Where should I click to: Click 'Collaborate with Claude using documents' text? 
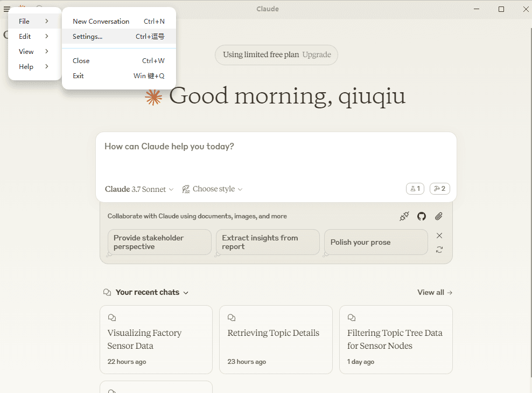pyautogui.click(x=197, y=216)
